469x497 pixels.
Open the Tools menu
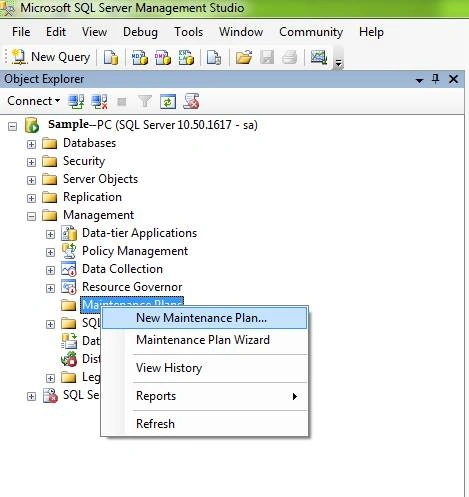pyautogui.click(x=189, y=32)
